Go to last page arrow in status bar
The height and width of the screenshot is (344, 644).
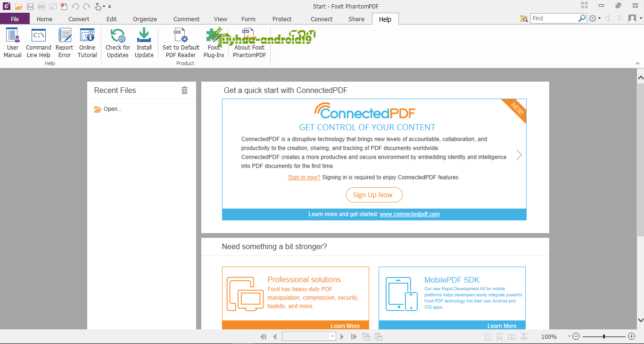coord(354,336)
